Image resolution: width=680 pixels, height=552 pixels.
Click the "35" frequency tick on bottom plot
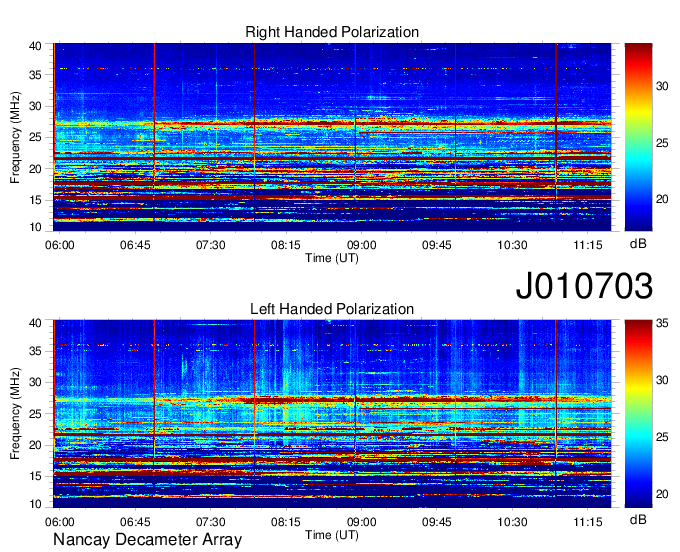[36, 351]
